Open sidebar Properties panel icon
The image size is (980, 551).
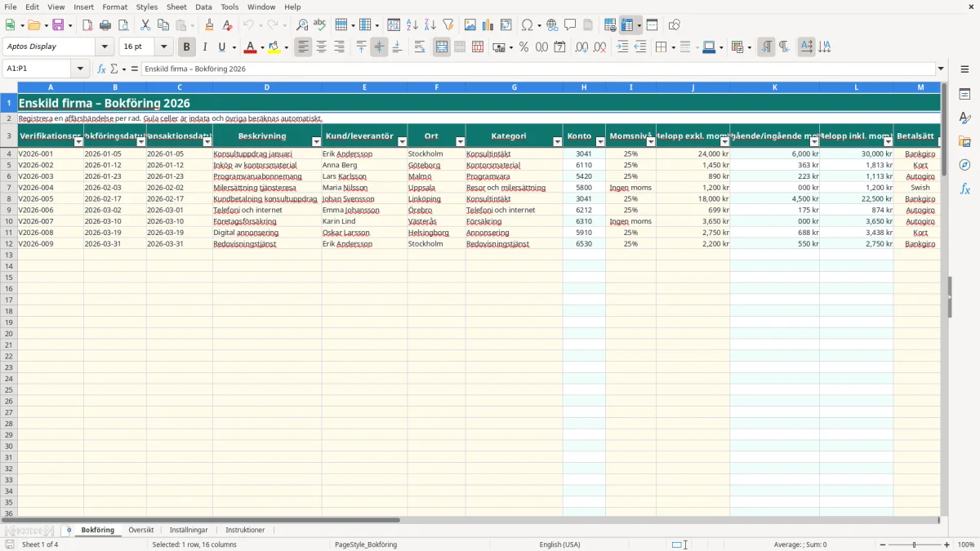(964, 95)
